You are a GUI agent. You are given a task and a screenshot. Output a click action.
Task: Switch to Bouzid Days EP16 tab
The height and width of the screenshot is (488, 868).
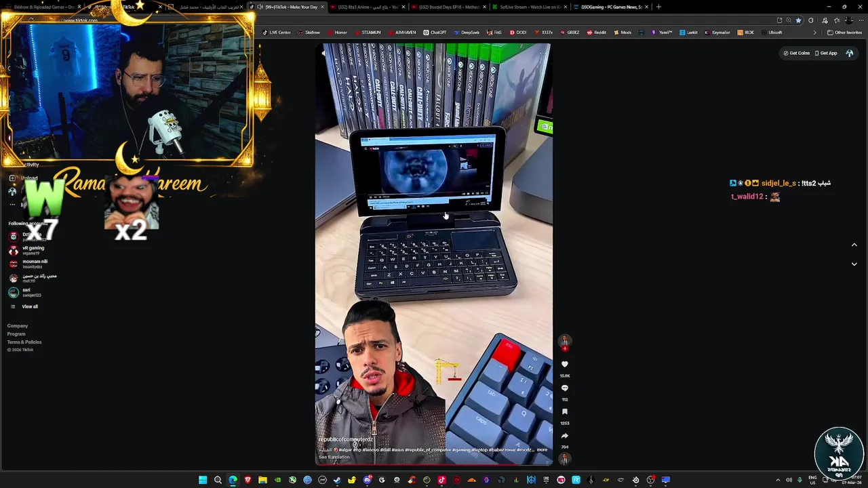tap(448, 7)
